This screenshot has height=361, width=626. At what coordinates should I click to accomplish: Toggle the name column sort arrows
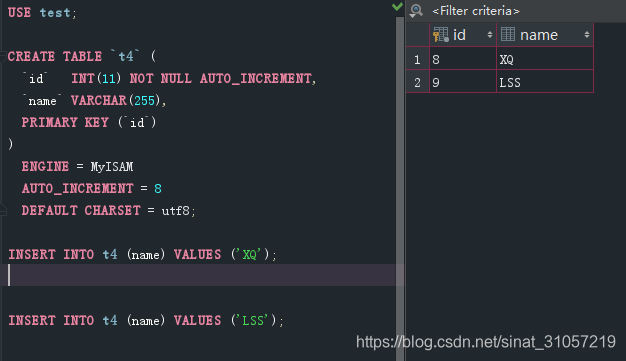click(x=587, y=35)
